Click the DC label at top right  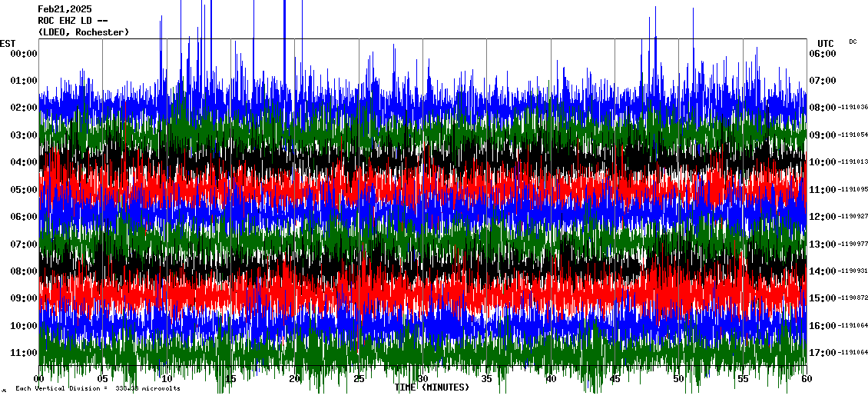coord(853,42)
